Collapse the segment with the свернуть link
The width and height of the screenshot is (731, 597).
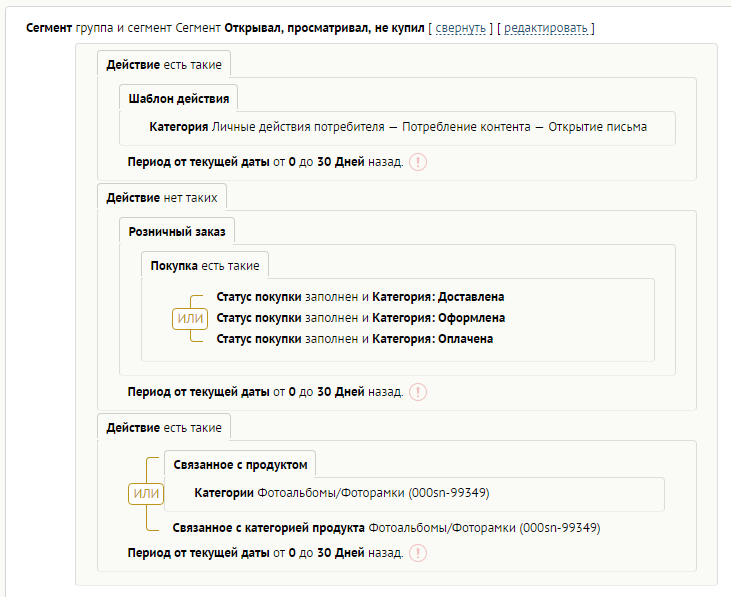tap(460, 27)
